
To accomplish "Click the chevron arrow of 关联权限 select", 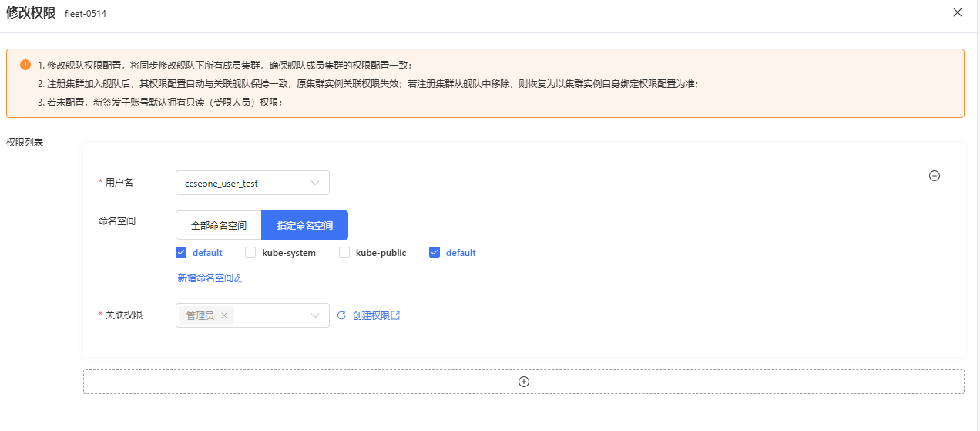I will 315,315.
